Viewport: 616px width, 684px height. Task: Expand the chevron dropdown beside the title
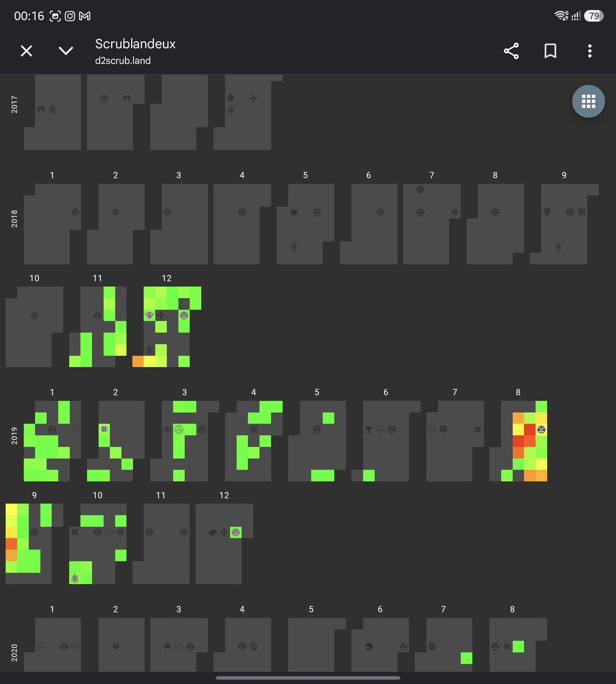[x=66, y=51]
